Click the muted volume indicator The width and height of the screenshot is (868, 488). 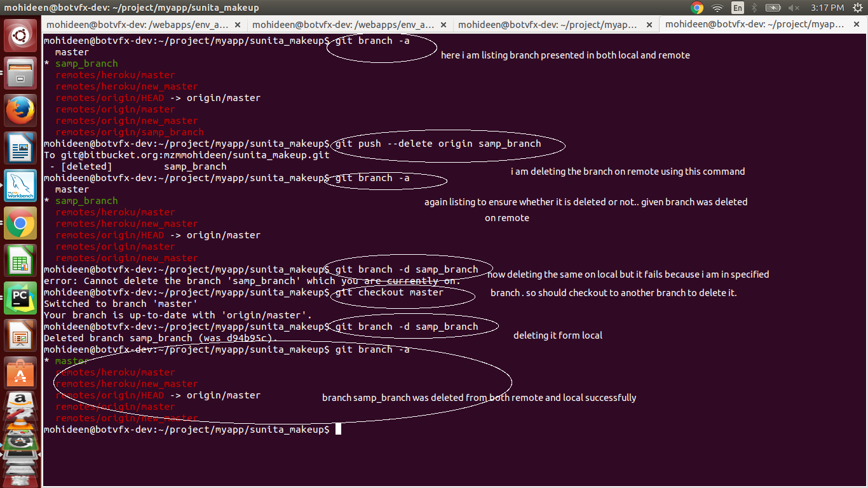pos(794,8)
